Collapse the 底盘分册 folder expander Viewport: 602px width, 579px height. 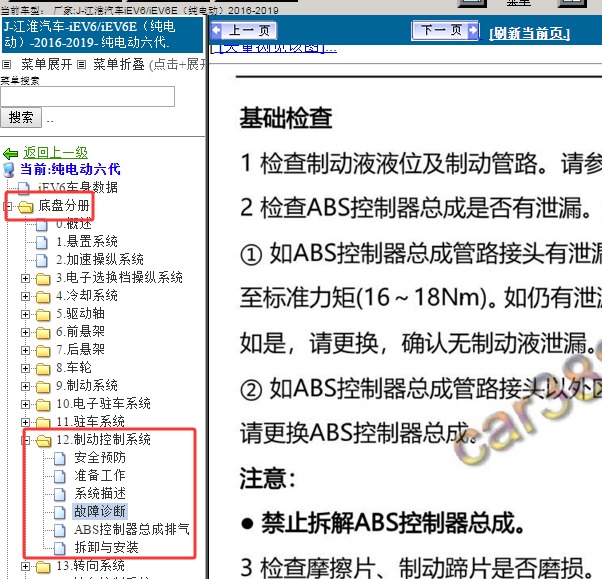tap(7, 207)
